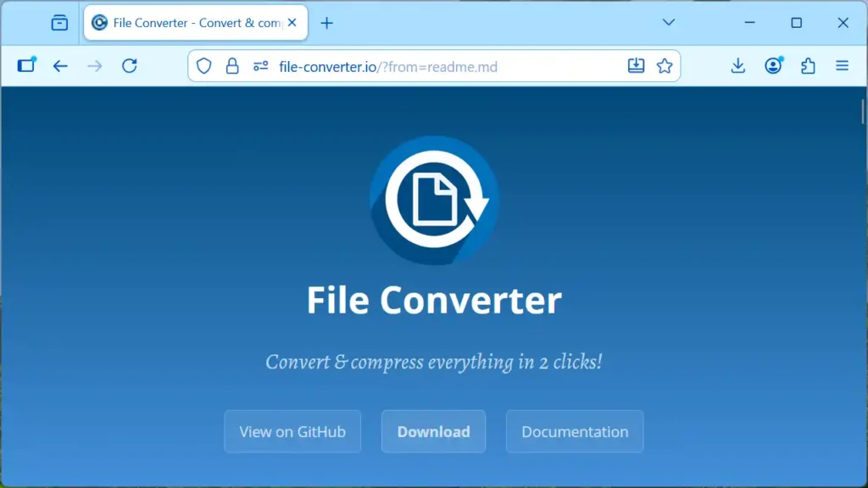Click the permissions icon in the address bar
The image size is (868, 488).
click(x=259, y=65)
